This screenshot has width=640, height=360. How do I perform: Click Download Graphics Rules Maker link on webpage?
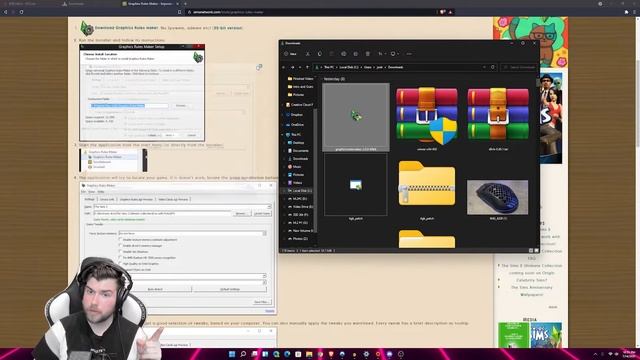click(x=126, y=28)
